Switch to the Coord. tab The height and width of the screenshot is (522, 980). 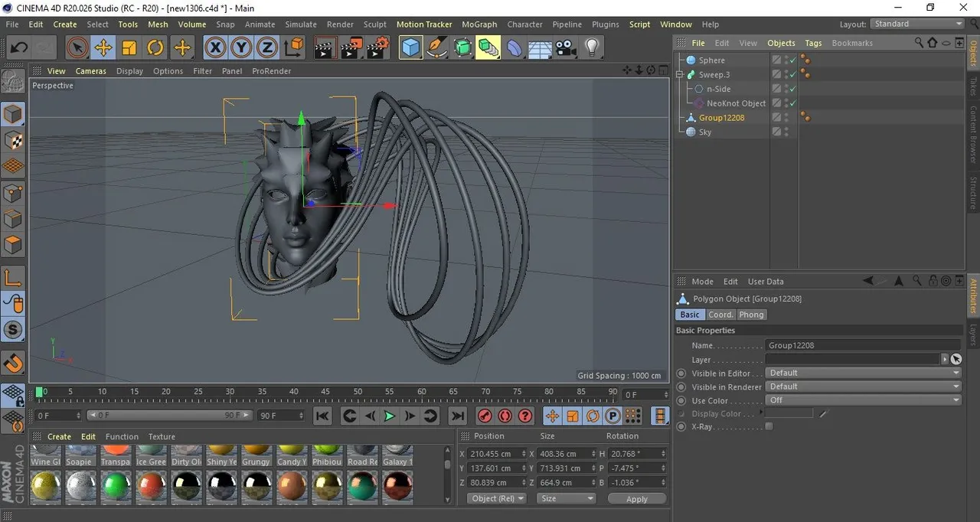click(x=720, y=315)
